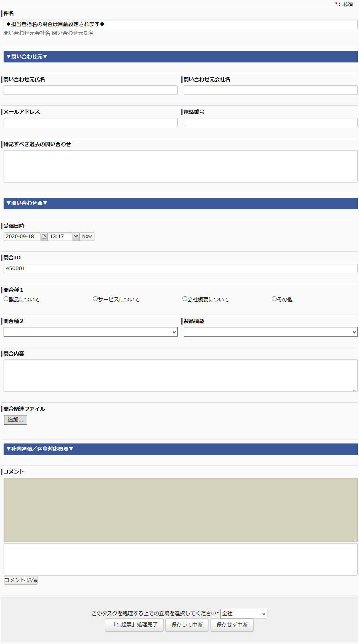Click the 問い合わせ元氏名 input field
This screenshot has width=359, height=644.
tap(90, 90)
